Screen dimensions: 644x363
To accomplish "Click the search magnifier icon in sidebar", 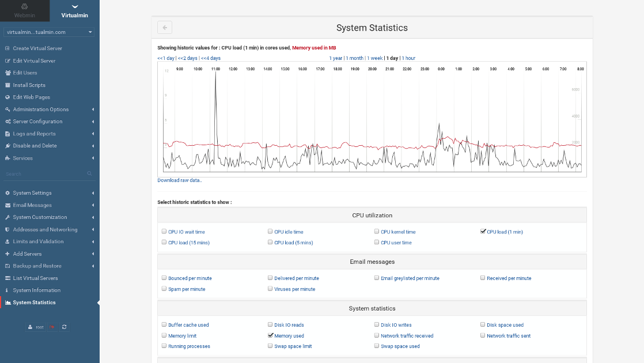I will point(89,173).
